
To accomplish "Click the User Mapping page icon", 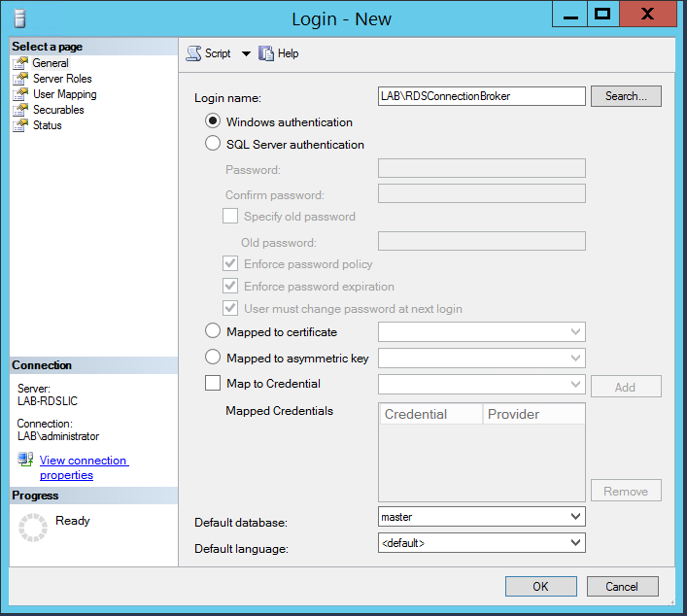I will 19,94.
